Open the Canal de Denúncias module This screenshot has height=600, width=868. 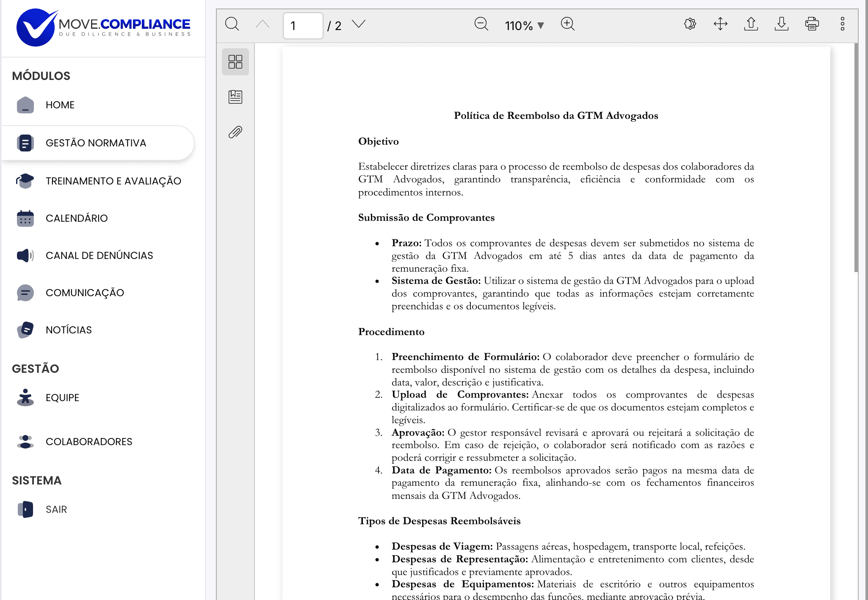coord(99,256)
